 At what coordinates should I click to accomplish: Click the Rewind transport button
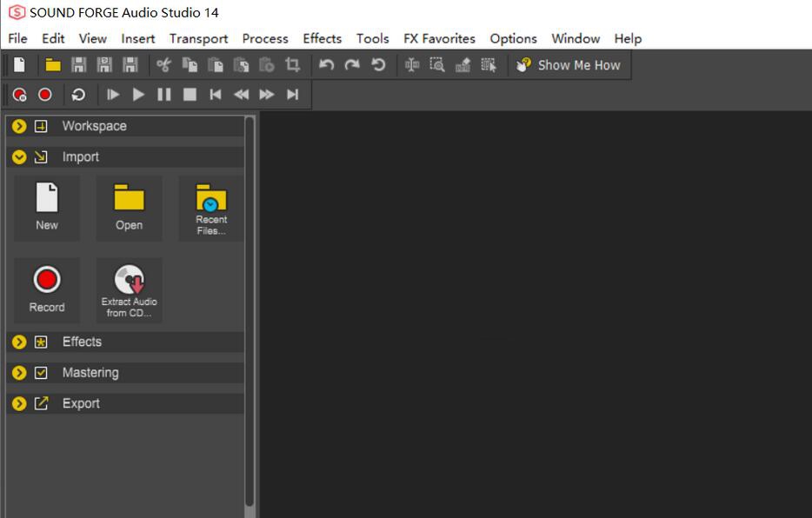[x=242, y=95]
